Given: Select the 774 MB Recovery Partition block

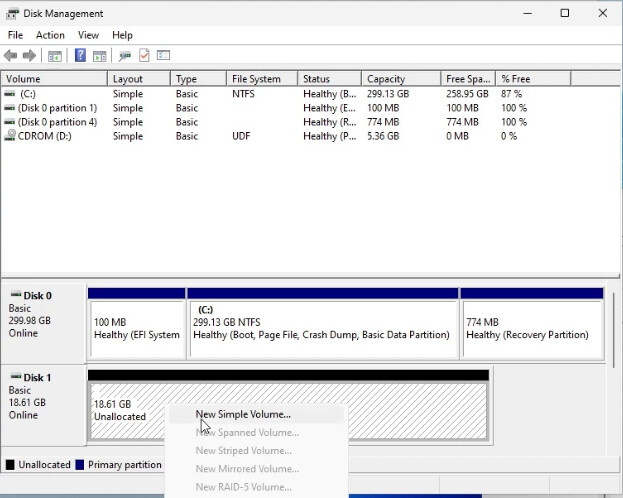Looking at the screenshot, I should [532, 324].
